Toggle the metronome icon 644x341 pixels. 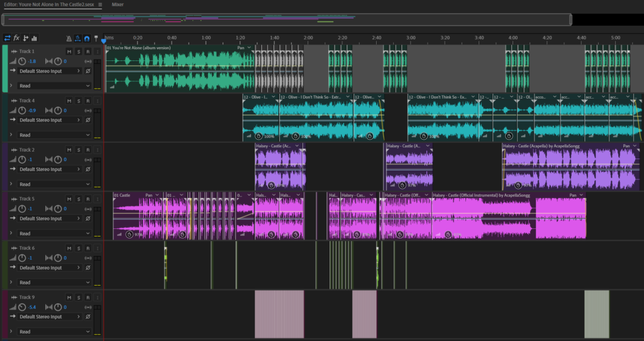click(68, 38)
